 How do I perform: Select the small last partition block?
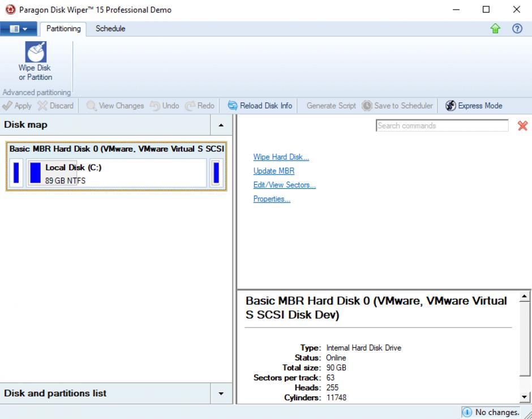(x=216, y=173)
